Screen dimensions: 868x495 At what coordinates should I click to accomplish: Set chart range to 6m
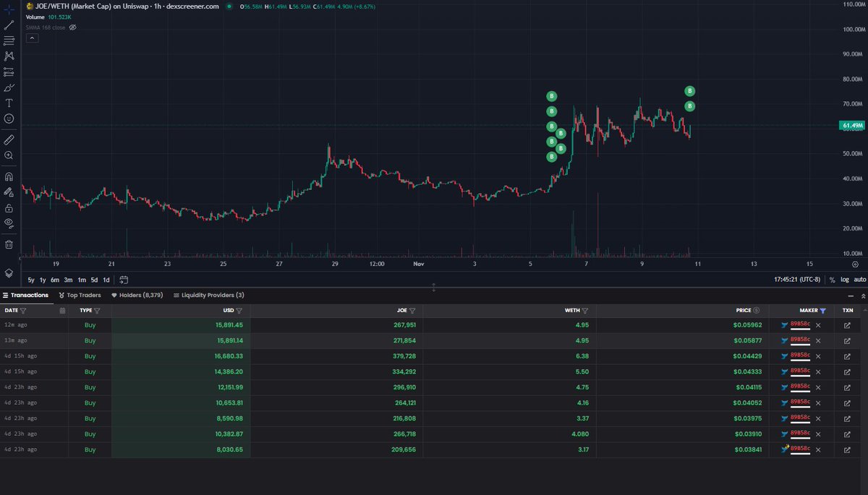click(x=55, y=280)
